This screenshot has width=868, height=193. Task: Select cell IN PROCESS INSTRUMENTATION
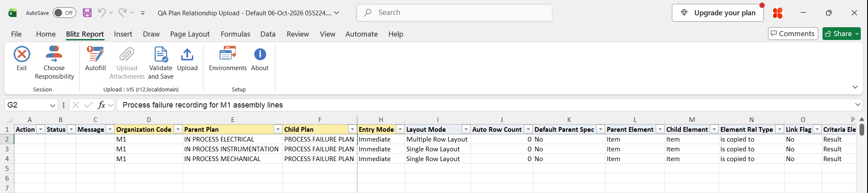click(x=233, y=149)
